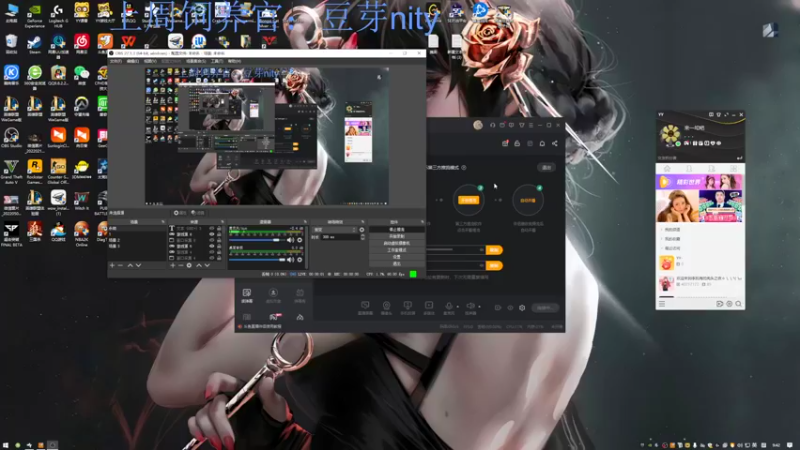
Task: Click minus icon to remove OBS scene
Action: (120, 265)
